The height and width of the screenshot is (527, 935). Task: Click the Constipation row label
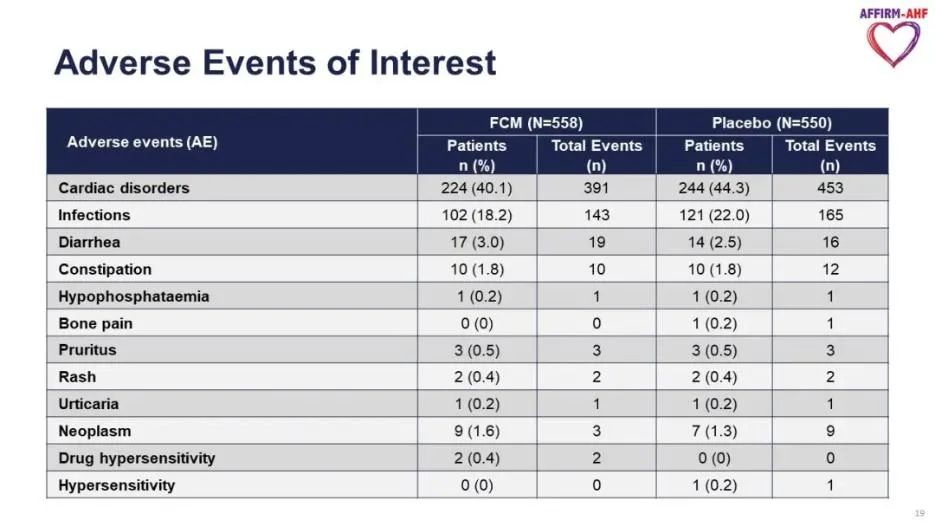coord(105,269)
